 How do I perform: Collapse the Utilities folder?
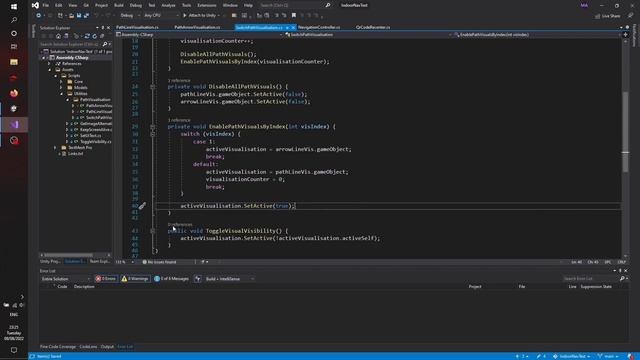[x=61, y=93]
